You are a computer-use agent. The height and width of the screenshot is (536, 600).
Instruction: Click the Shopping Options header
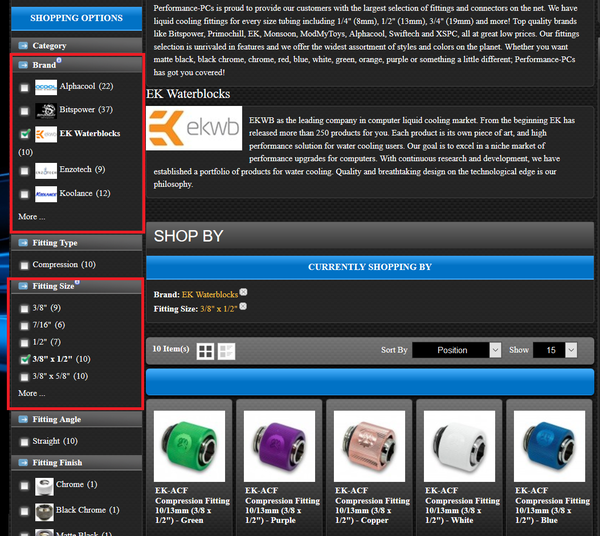tap(77, 18)
